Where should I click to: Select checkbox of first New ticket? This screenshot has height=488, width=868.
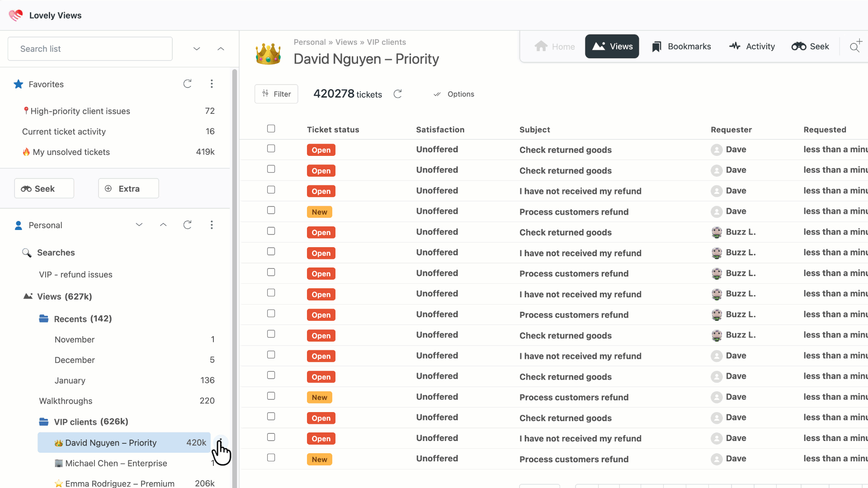point(271,211)
